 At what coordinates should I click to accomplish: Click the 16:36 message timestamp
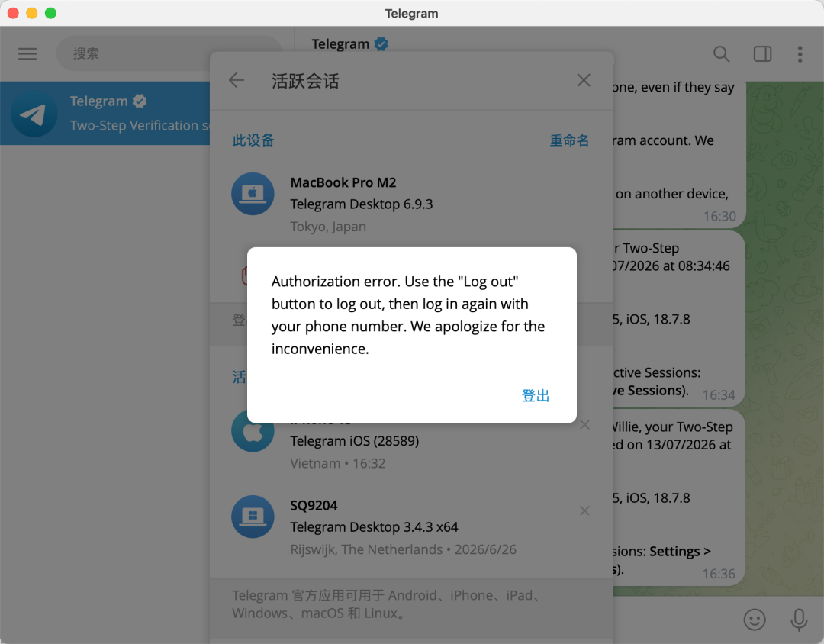coord(719,574)
